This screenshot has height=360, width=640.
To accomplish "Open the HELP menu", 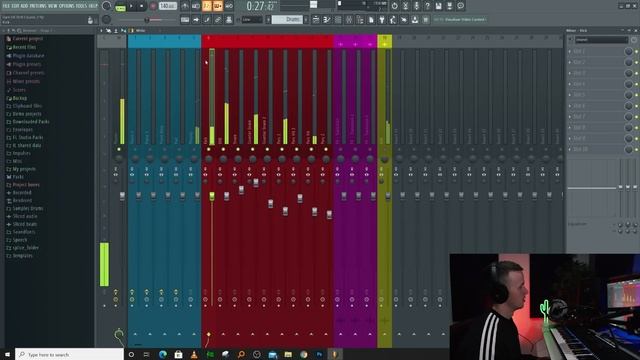I will click(93, 6).
